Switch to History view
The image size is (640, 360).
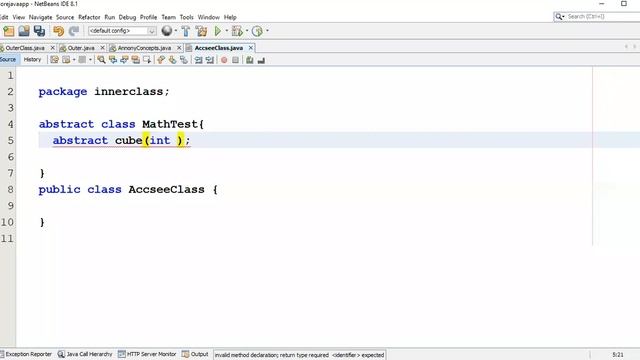click(x=33, y=60)
